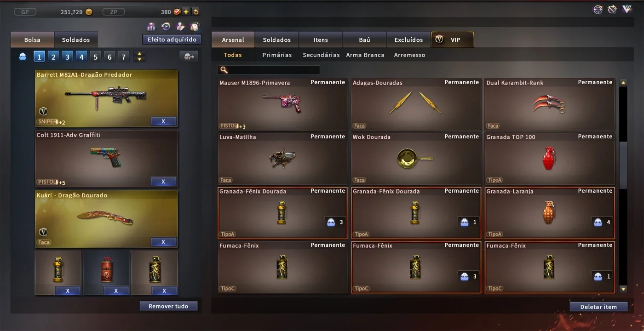
Task: Remove the Colt 1911-Adv Graffiti with X
Action: click(163, 182)
